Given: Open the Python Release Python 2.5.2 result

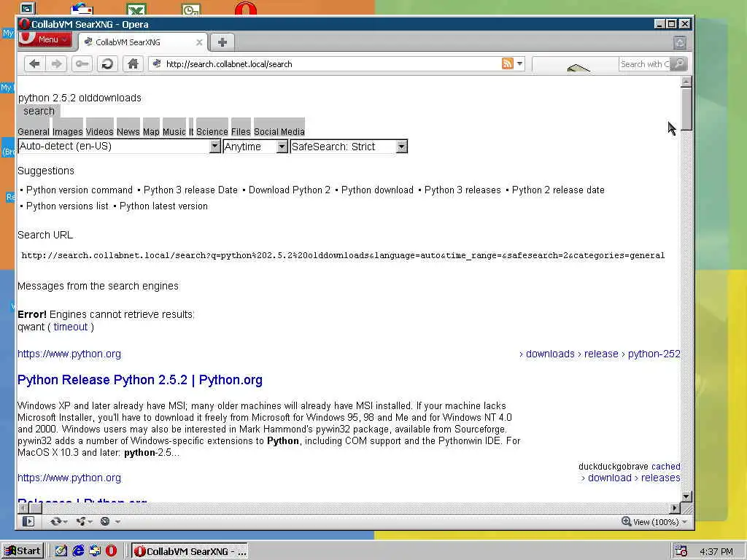Looking at the screenshot, I should point(140,380).
